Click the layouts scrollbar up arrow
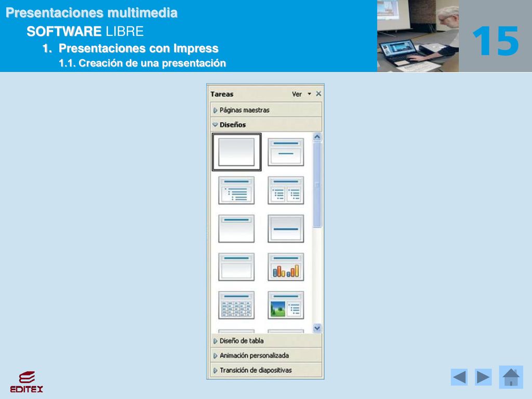The width and height of the screenshot is (532, 399). (317, 137)
